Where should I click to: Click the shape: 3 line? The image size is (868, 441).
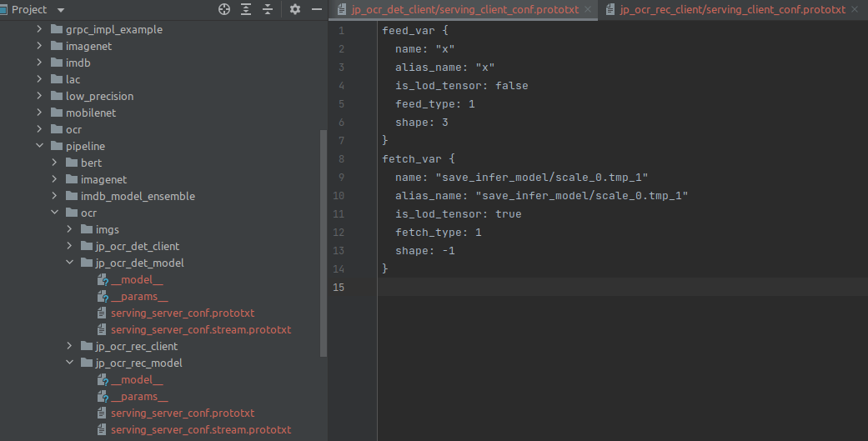[422, 122]
